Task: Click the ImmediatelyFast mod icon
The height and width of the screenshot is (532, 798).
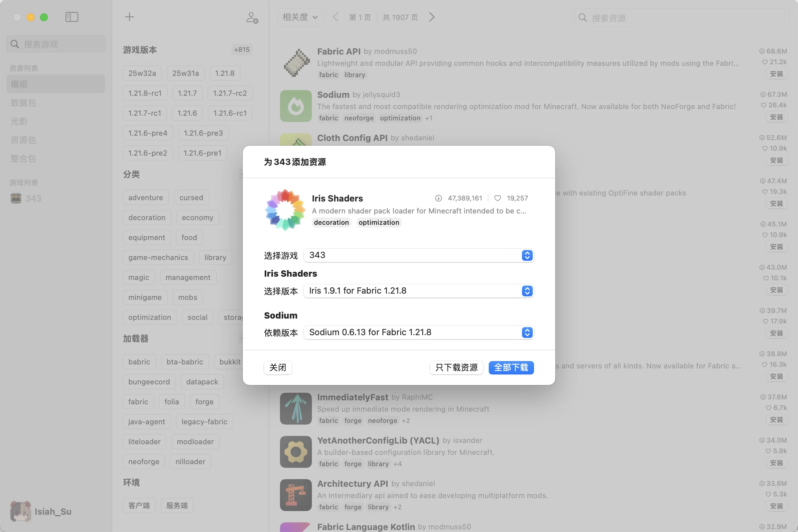Action: pyautogui.click(x=296, y=409)
